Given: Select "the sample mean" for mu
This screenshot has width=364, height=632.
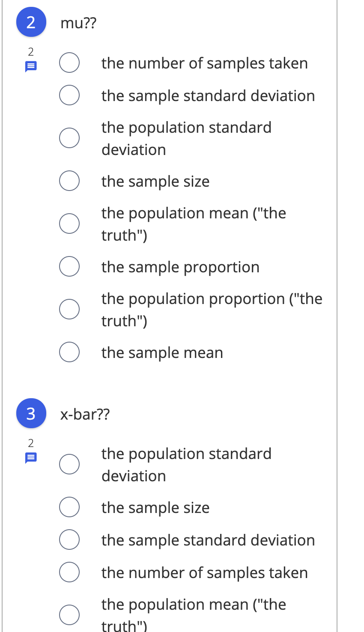Looking at the screenshot, I should [x=69, y=352].
